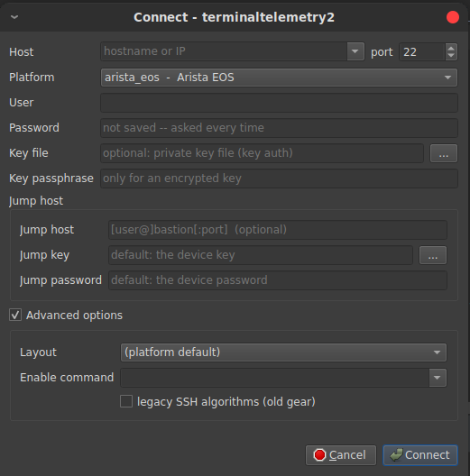Click the port value field showing 22
The height and width of the screenshot is (476, 470).
pyautogui.click(x=422, y=52)
